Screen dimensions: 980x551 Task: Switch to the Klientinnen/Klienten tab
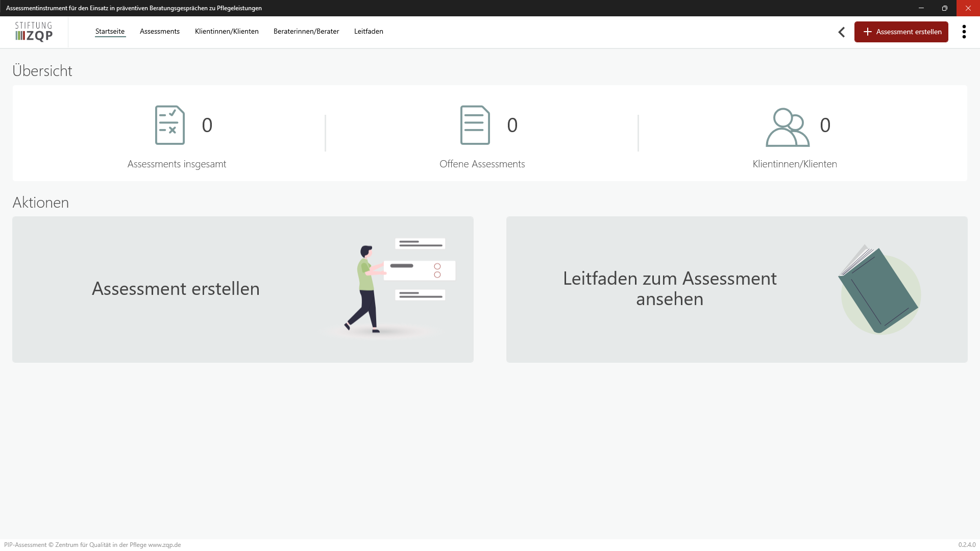click(x=227, y=32)
